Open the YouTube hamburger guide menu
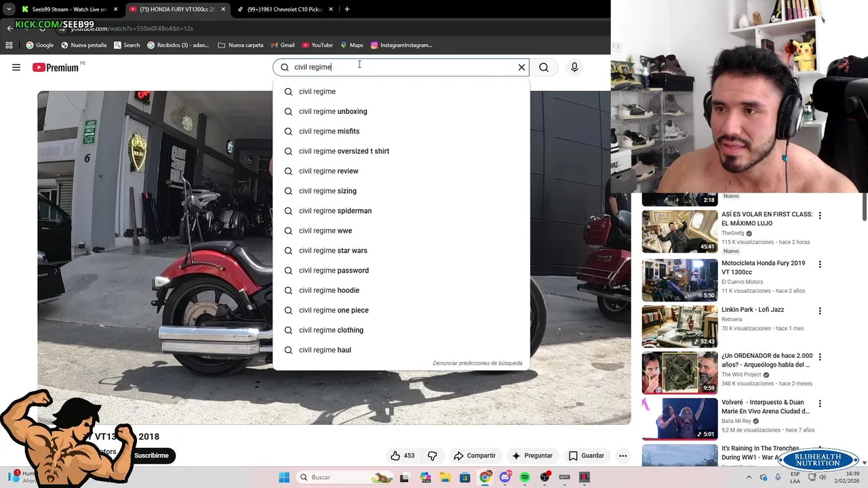This screenshot has height=488, width=868. [16, 67]
